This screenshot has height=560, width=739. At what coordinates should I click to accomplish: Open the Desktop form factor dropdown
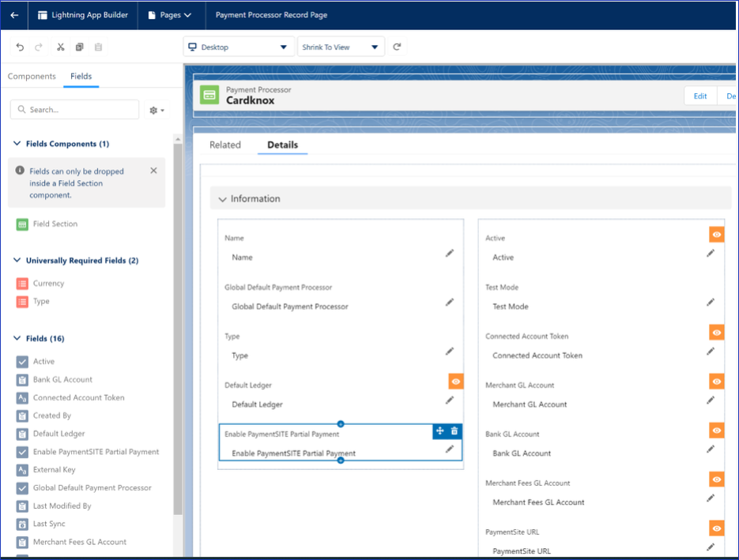tap(239, 47)
